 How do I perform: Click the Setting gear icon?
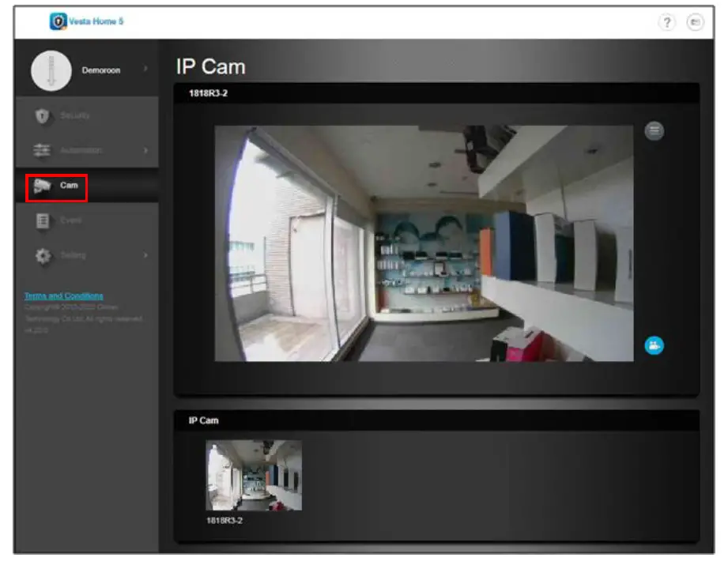[43, 256]
